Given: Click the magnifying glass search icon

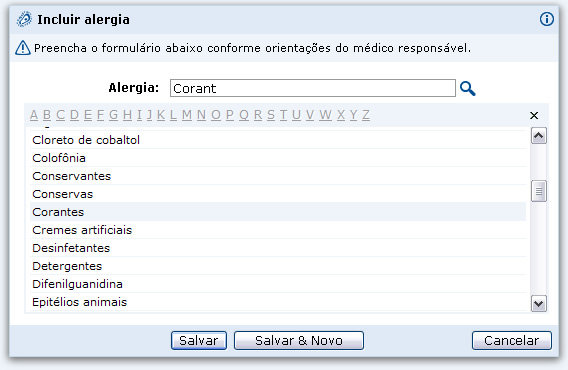Looking at the screenshot, I should (467, 88).
